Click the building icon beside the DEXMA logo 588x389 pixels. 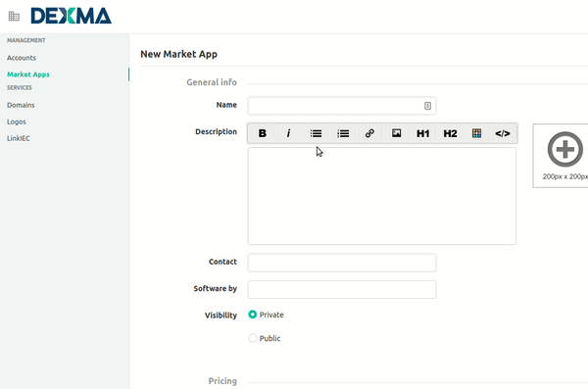tap(14, 16)
